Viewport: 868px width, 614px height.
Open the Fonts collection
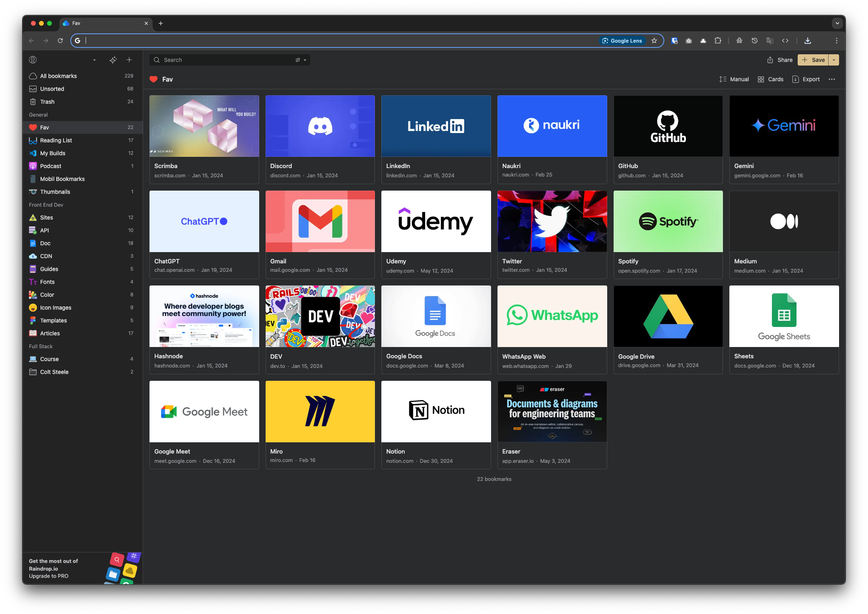pos(82,282)
